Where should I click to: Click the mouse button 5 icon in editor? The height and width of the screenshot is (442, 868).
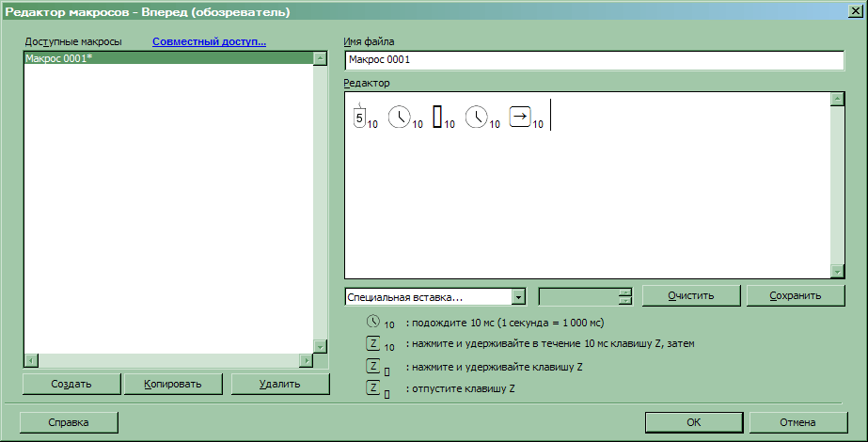359,117
